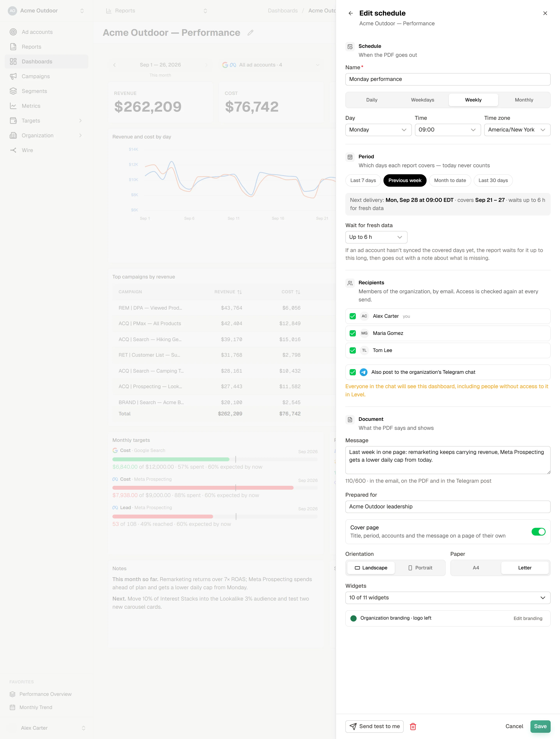Click the AC avatar in Alex Carter row
This screenshot has width=560, height=739.
click(x=364, y=316)
